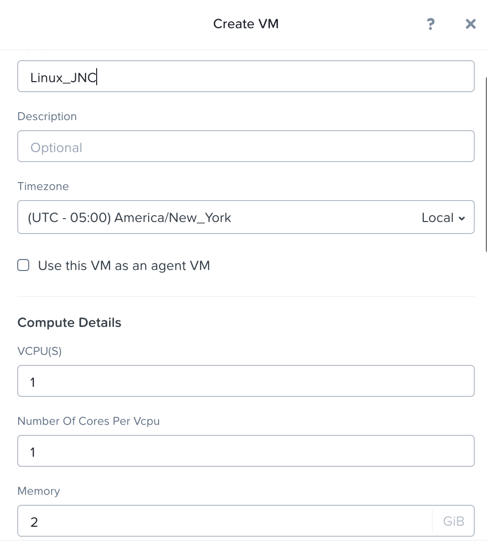This screenshot has width=487, height=542.
Task: Click the Create VM dialog title
Action: [x=246, y=24]
